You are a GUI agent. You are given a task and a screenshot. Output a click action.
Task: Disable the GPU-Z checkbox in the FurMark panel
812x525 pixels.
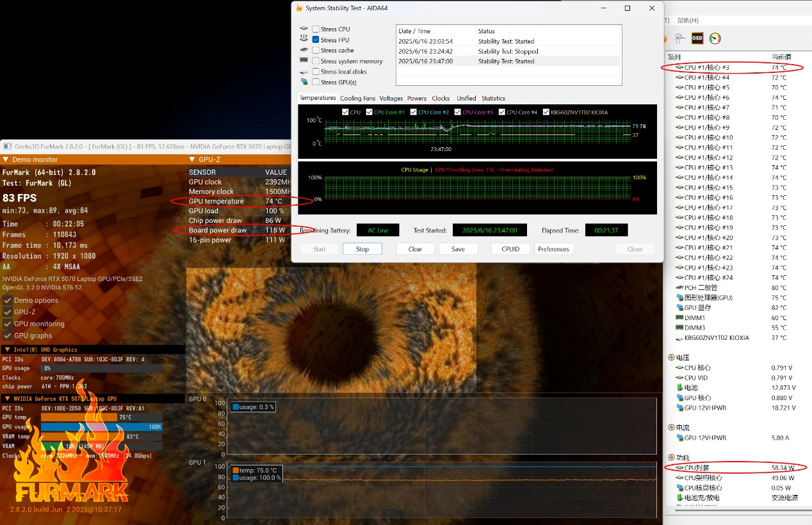point(8,312)
